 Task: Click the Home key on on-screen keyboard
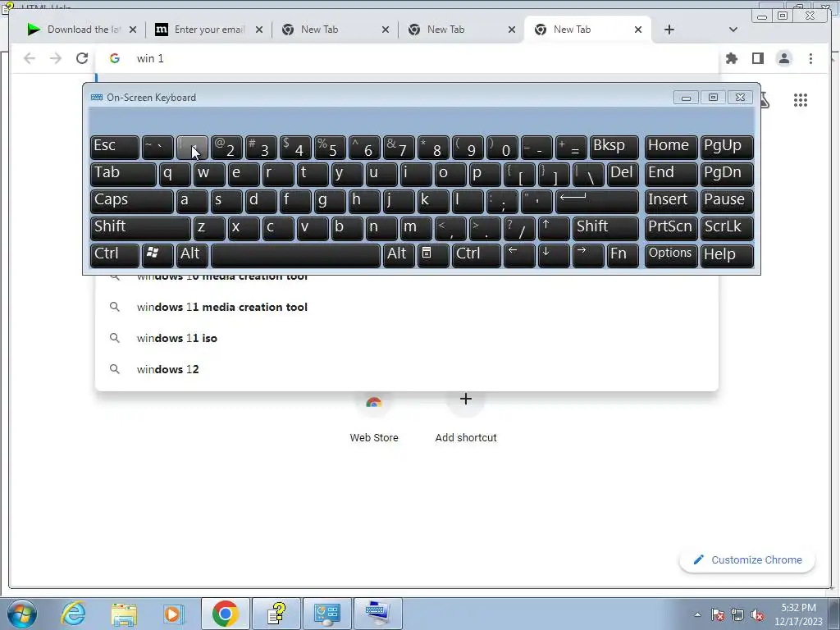pos(671,148)
